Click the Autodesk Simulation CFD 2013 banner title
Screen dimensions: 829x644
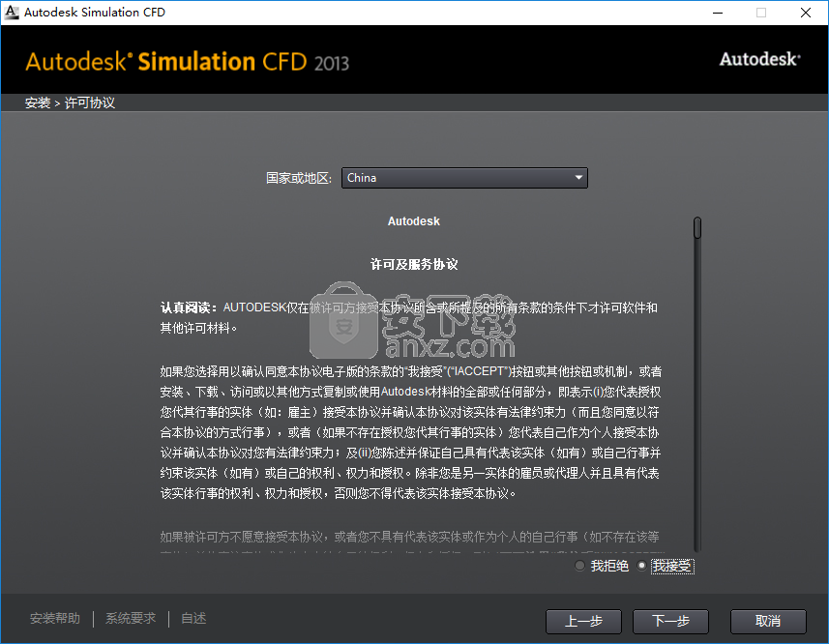tap(187, 62)
